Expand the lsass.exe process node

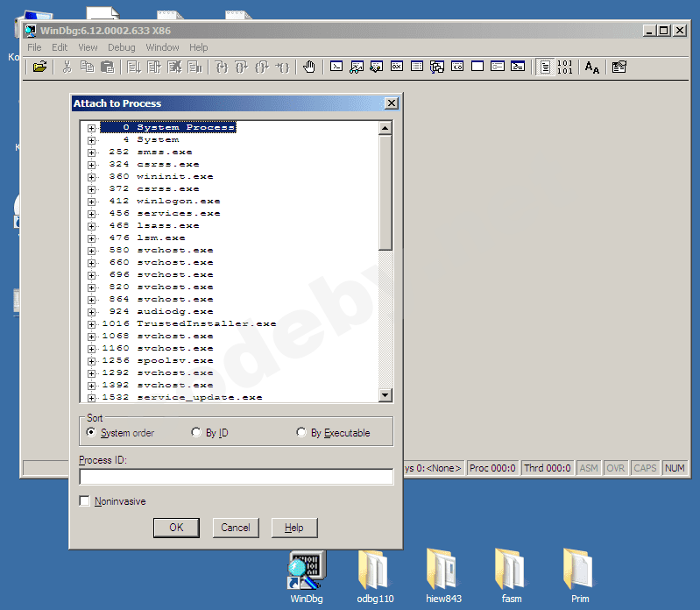coord(91,226)
